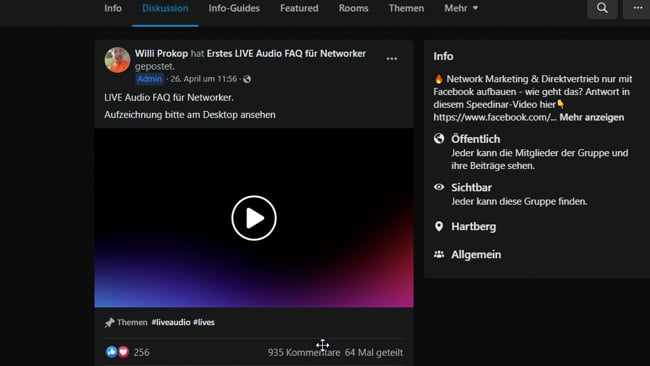Click the Allgemein group type text
650x366 pixels.
click(x=476, y=255)
